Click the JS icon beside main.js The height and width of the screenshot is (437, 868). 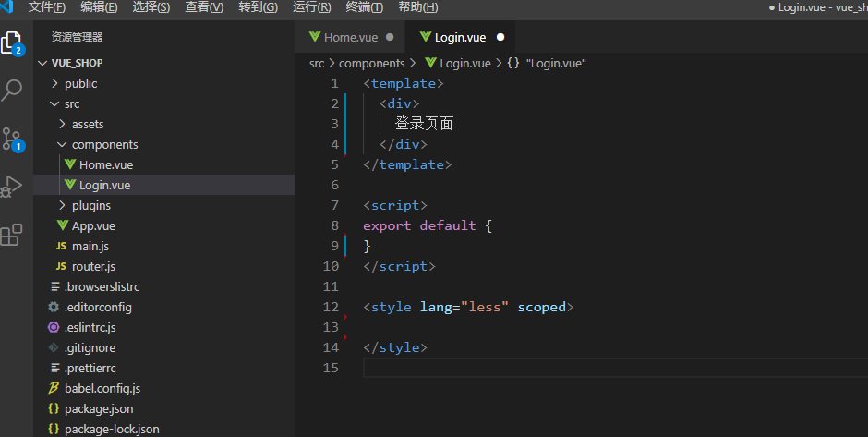coord(61,246)
